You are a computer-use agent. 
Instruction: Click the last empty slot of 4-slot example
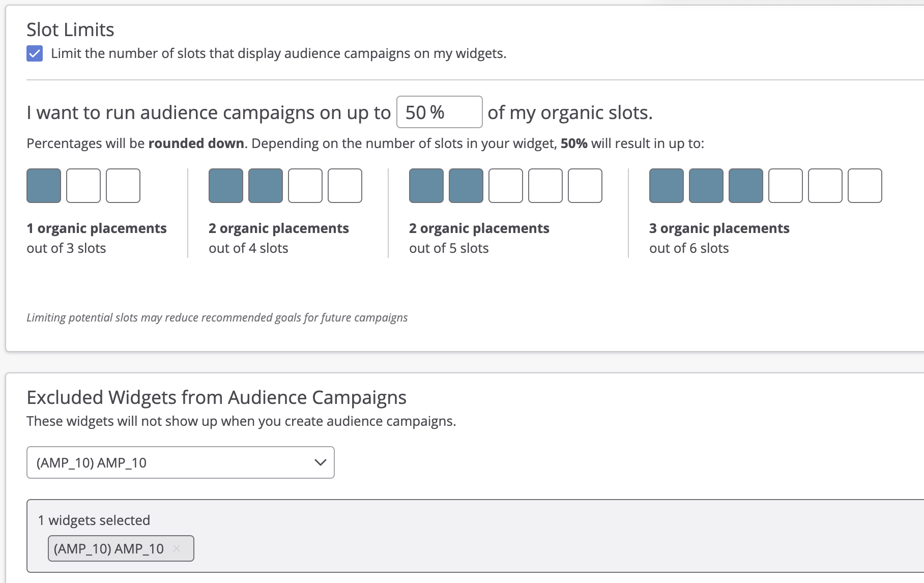point(345,186)
